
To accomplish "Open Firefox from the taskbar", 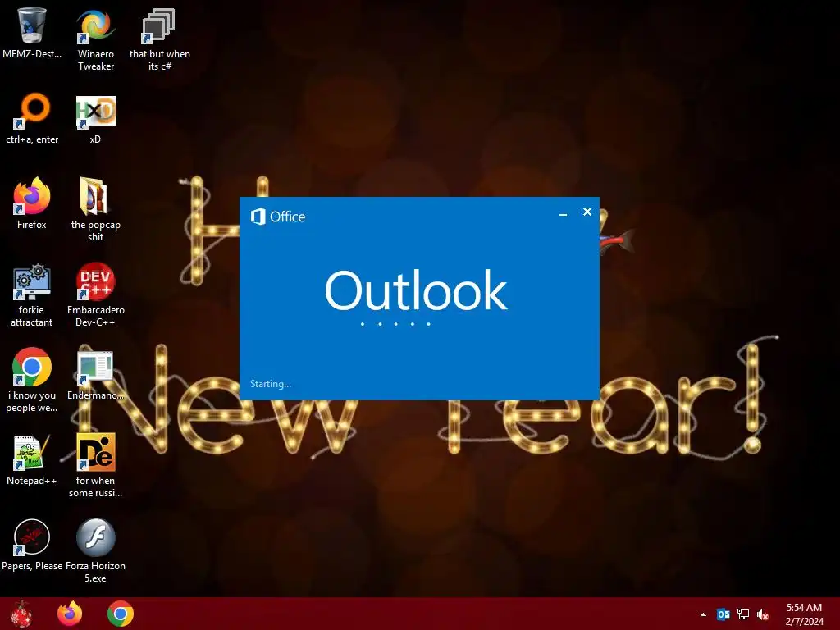I will point(70,614).
